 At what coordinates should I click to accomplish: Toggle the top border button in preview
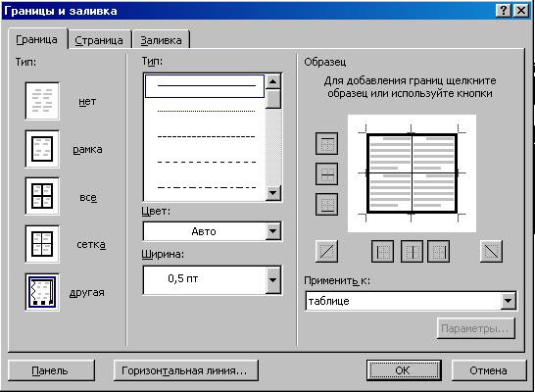327,143
